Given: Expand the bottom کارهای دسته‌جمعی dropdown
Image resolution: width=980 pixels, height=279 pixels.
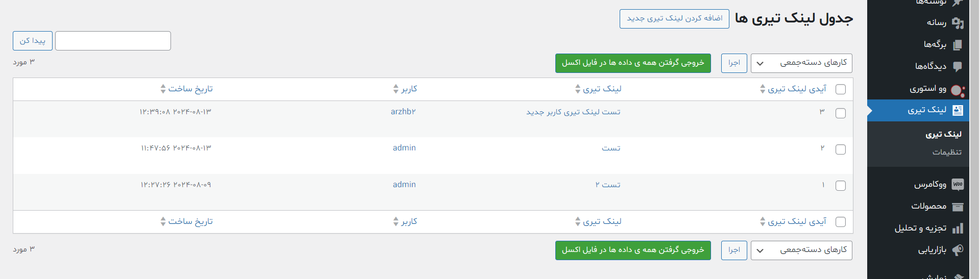Looking at the screenshot, I should point(801,250).
